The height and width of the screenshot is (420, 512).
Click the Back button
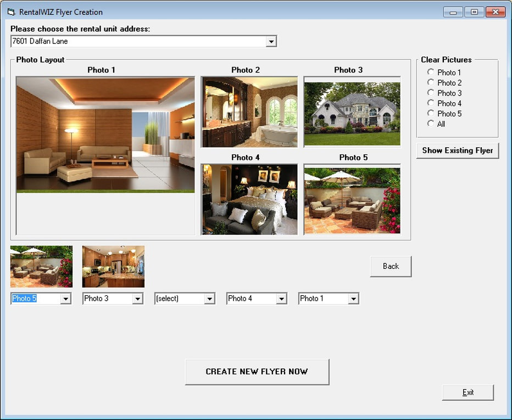coord(391,266)
